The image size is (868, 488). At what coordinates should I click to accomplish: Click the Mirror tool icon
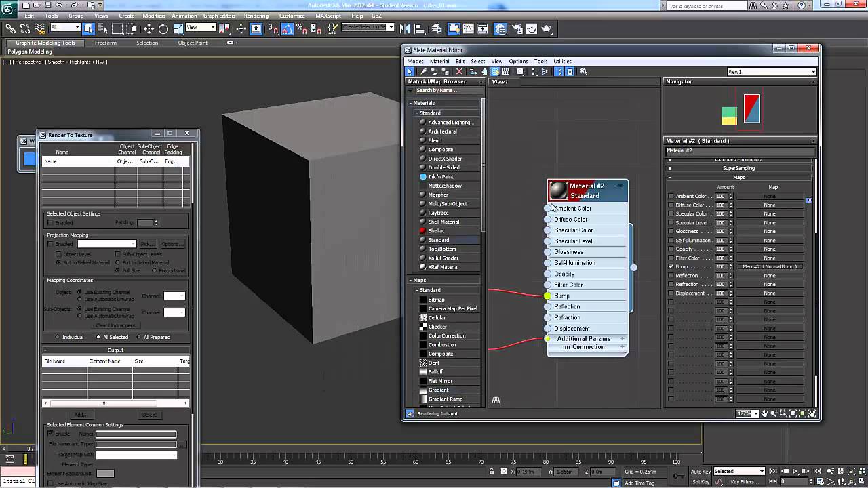pyautogui.click(x=405, y=28)
